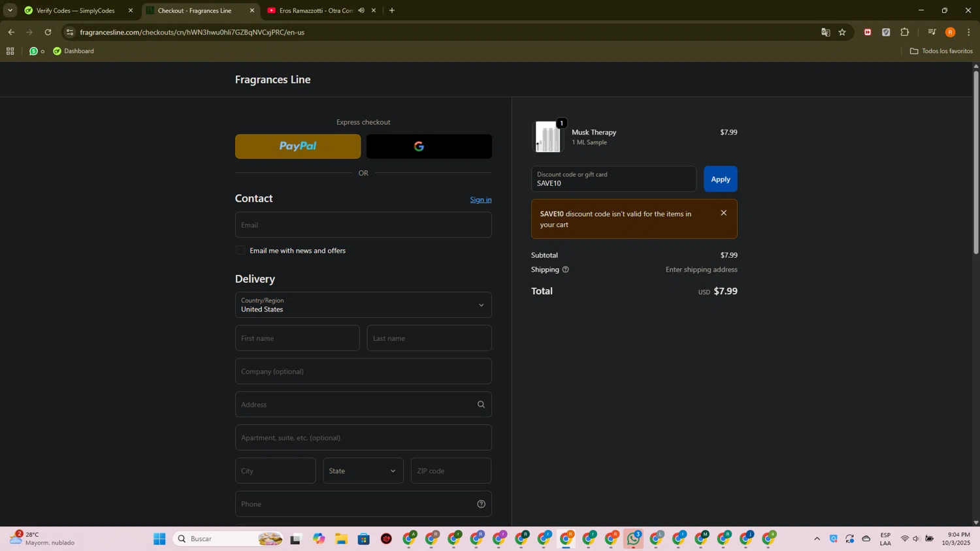Mute the Eros Ramazzotti tab audio icon
Image resolution: width=980 pixels, height=551 pixels.
pyautogui.click(x=361, y=10)
